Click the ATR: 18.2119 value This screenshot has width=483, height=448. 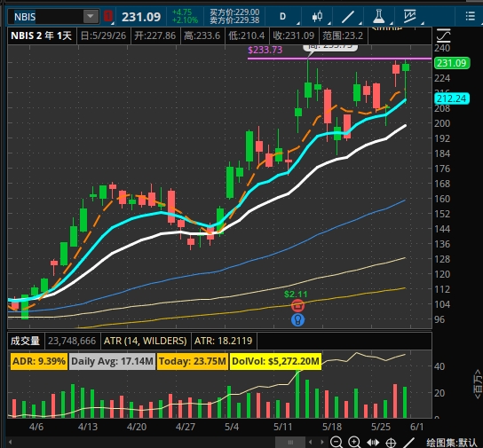224,341
